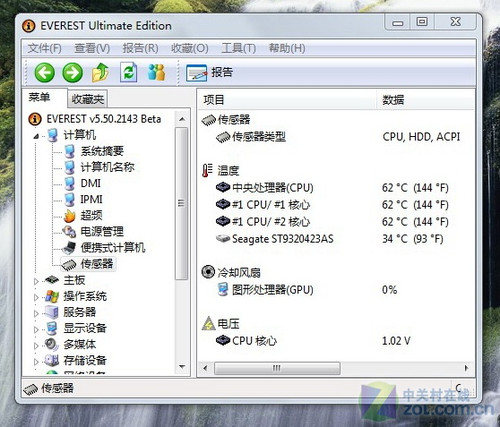Click the 电源管理 power icon
The image size is (500, 427).
point(70,231)
